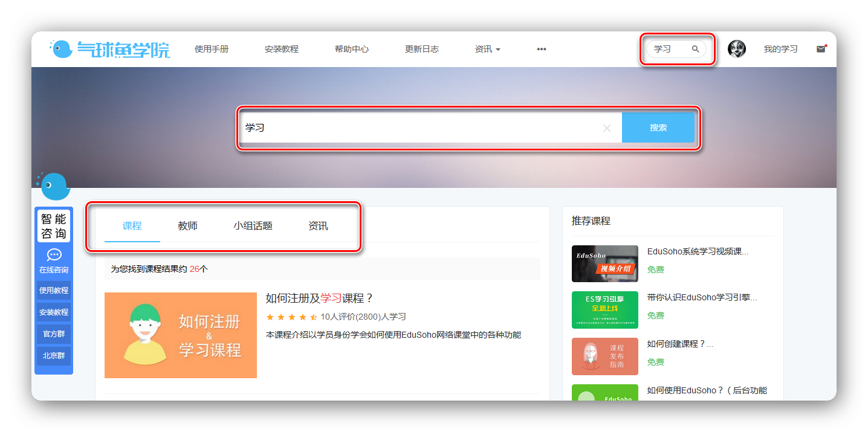The image size is (868, 432).
Task: Click the blue fish mascot above sidebar
Action: 55,185
